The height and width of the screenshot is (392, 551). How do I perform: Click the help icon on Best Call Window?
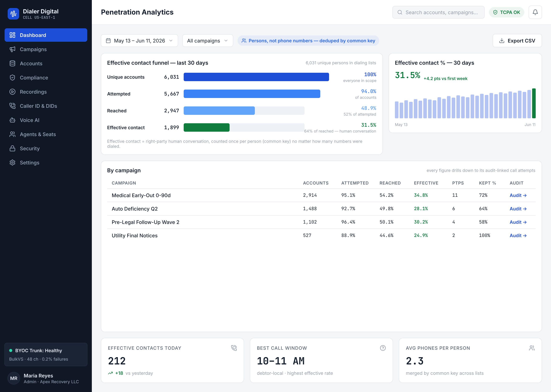pyautogui.click(x=383, y=348)
